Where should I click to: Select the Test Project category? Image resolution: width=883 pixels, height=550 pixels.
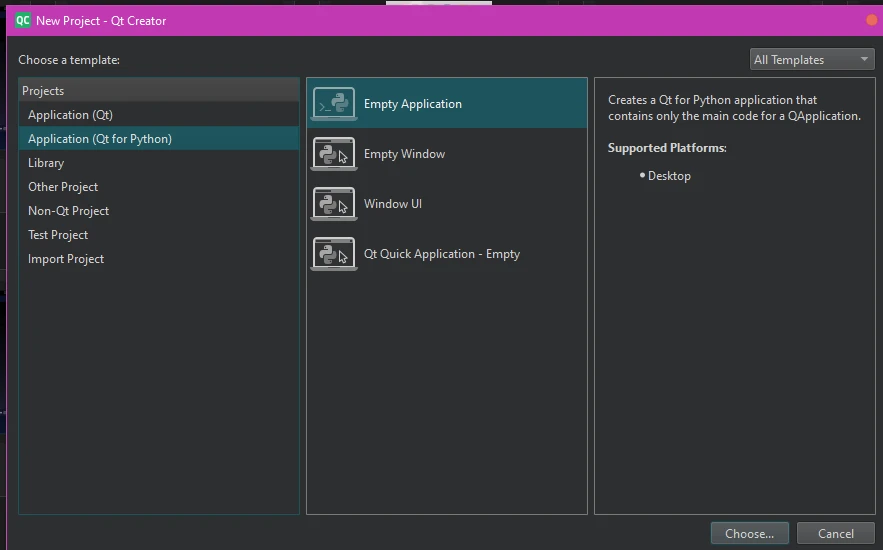click(159, 235)
